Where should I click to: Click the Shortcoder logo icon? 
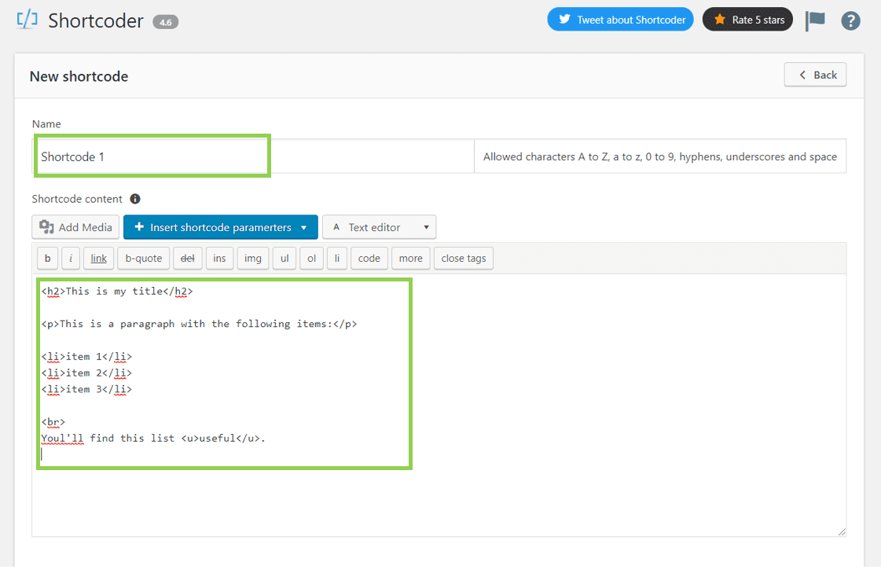coord(28,20)
